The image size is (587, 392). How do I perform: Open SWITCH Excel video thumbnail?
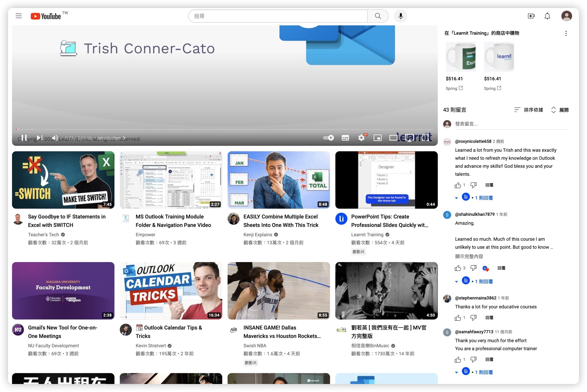point(63,180)
